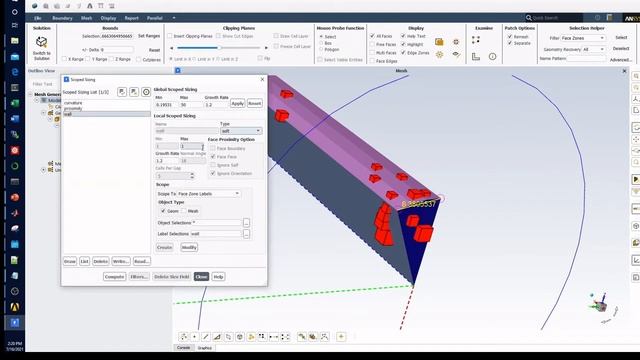Click the Switch to Solution icon
Screen dimensions: 640x360
coord(41,42)
